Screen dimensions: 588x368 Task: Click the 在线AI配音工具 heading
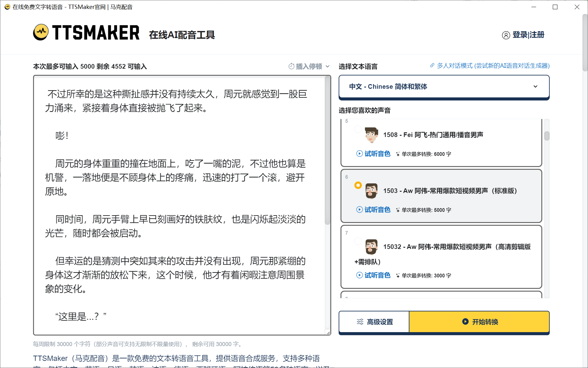182,35
